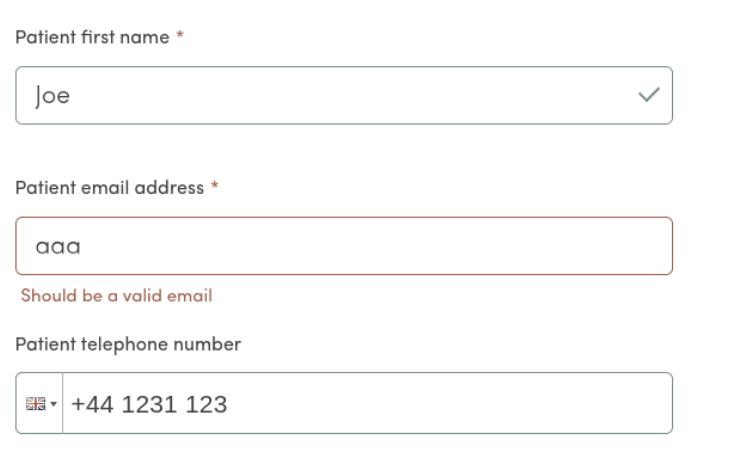Click the "Patient telephone number" label
Viewport: 735px width, 455px height.
click(128, 344)
